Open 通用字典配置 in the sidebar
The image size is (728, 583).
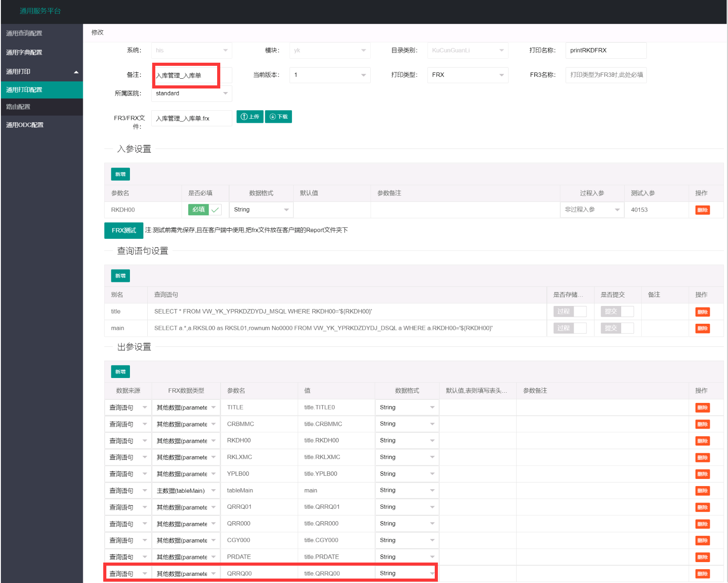tap(24, 52)
